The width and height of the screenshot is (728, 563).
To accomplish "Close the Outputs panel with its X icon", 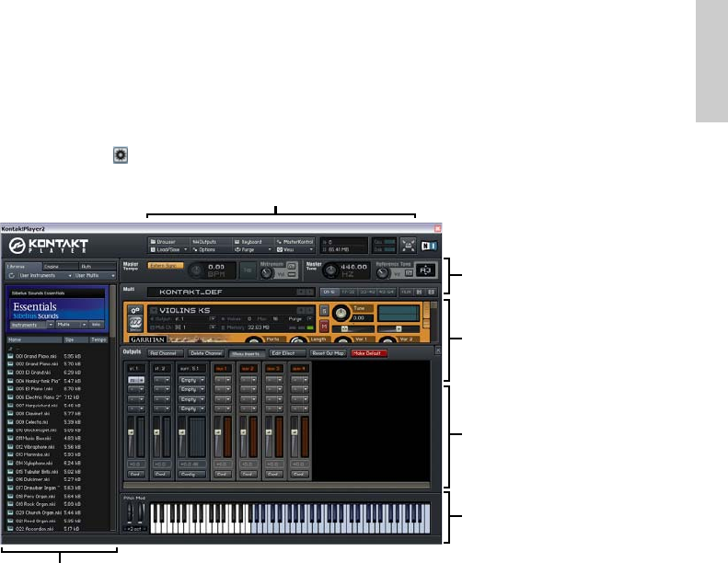I will click(438, 350).
